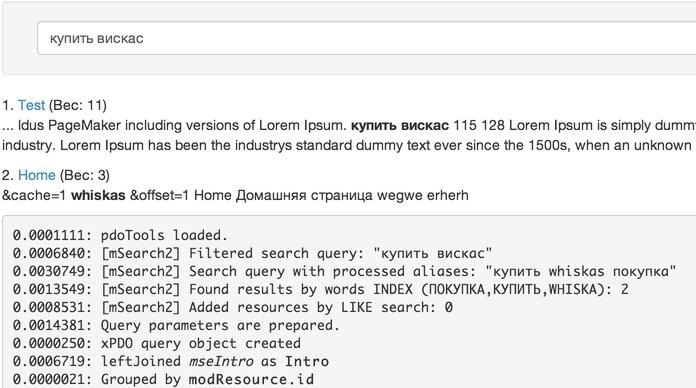Click log line "xPDO query object created"
Viewport: 696px width, 388px height.
pos(156,343)
